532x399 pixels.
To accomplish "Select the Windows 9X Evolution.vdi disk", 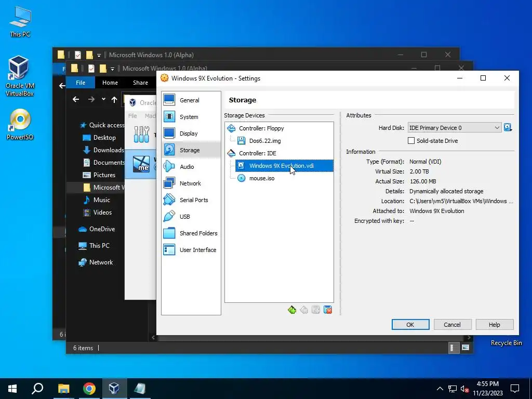I will pyautogui.click(x=284, y=166).
